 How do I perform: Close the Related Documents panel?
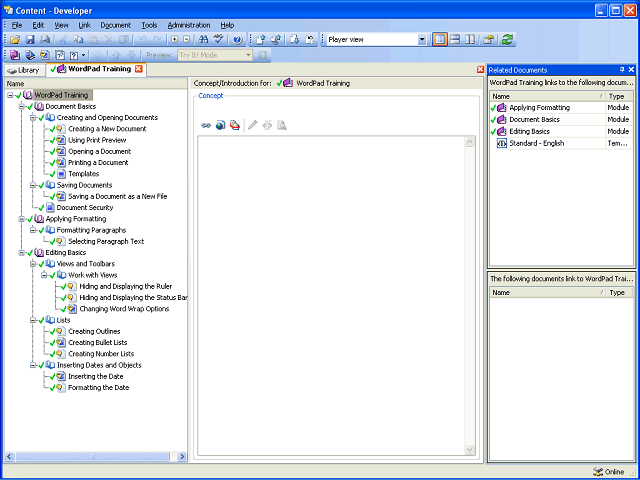point(631,70)
